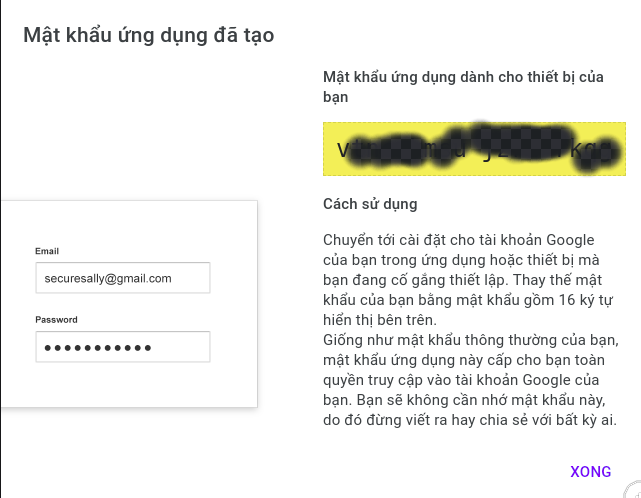Image resolution: width=641 pixels, height=498 pixels.
Task: Click the Email field showing securesally@gmail.com
Action: pyautogui.click(x=122, y=278)
